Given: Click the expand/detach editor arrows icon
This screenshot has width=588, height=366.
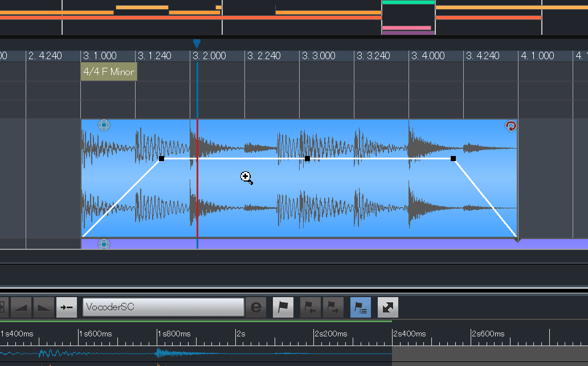Looking at the screenshot, I should point(387,307).
